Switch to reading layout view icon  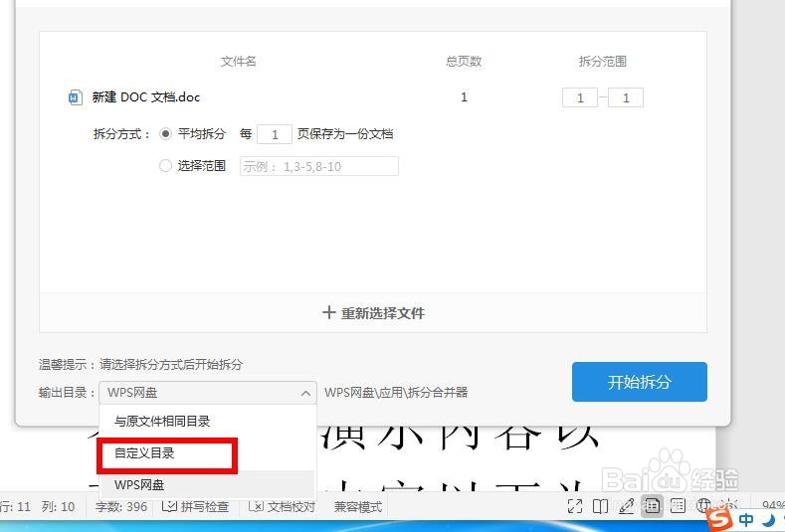(600, 506)
